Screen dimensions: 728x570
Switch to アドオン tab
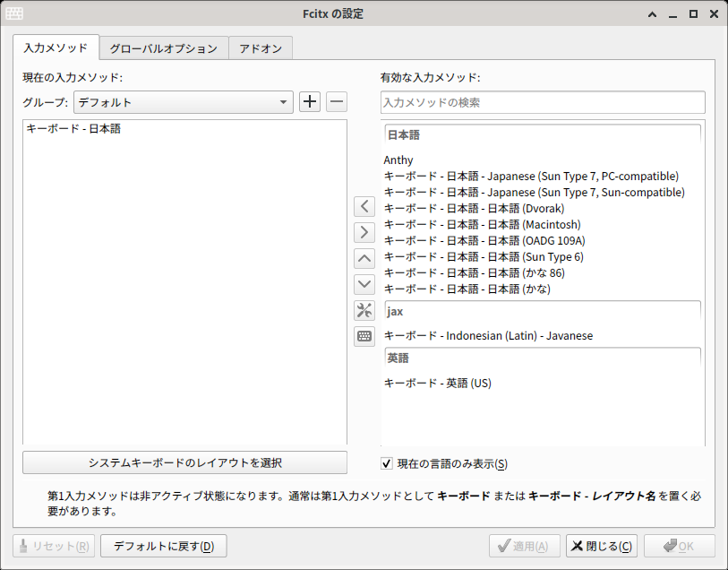[261, 48]
